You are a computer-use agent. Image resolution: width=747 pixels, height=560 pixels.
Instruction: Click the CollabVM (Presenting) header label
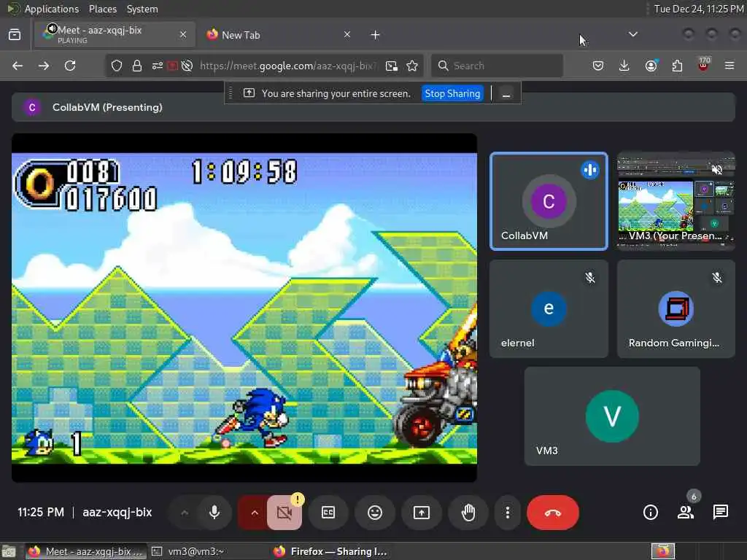[107, 107]
